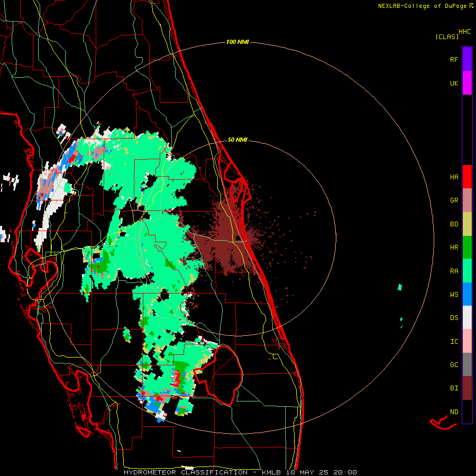Click the RF legend label
476x476 pixels.
(454, 59)
